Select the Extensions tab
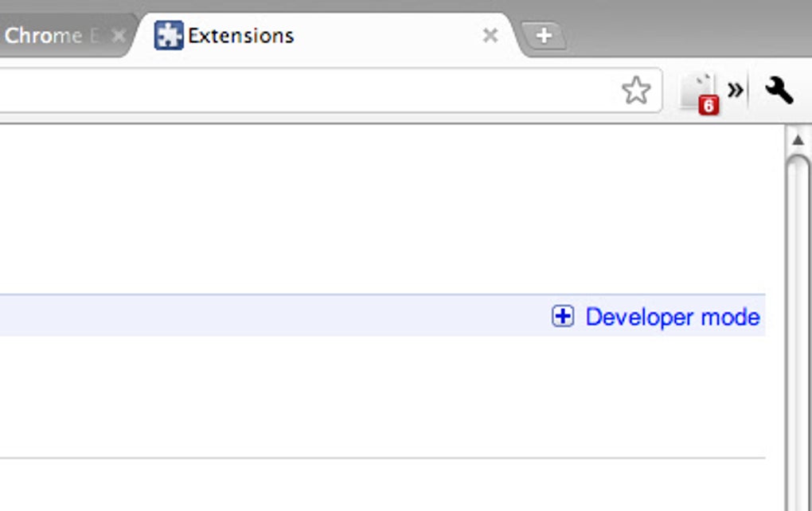This screenshot has width=812, height=511. (239, 35)
